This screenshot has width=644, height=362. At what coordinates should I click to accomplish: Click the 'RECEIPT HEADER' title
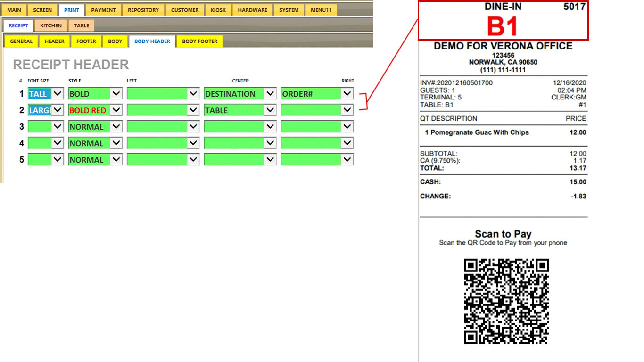tap(71, 65)
